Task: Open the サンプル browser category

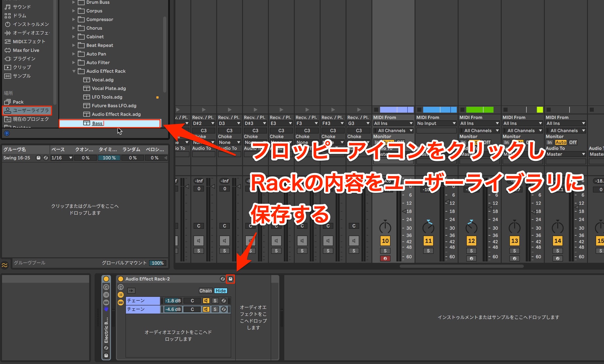Action: [18, 76]
